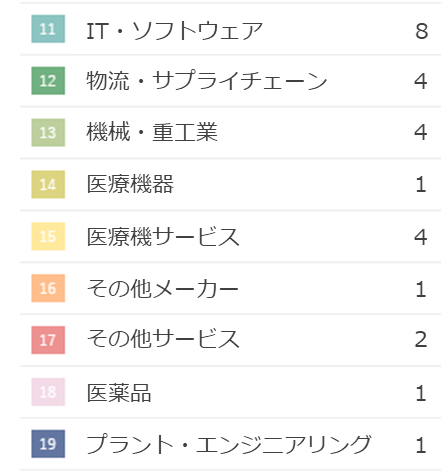441x475 pixels.
Task: Open the 医療機サービス entry
Action: coord(163,237)
